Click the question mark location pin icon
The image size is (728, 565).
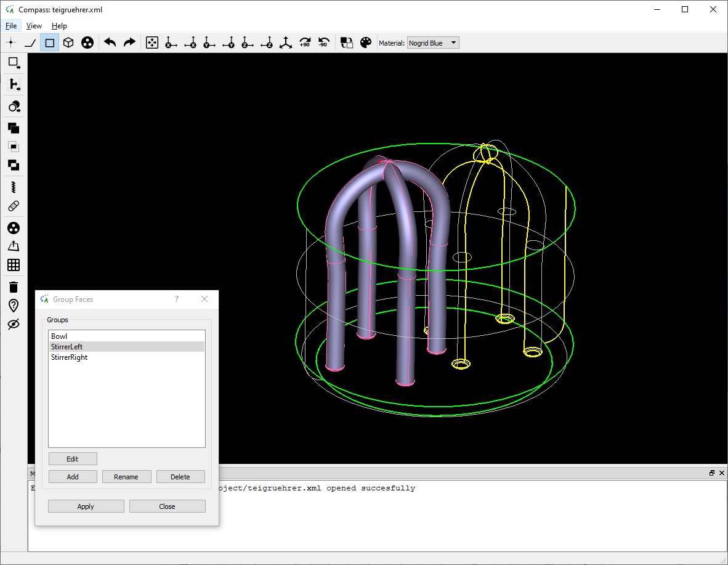(14, 306)
